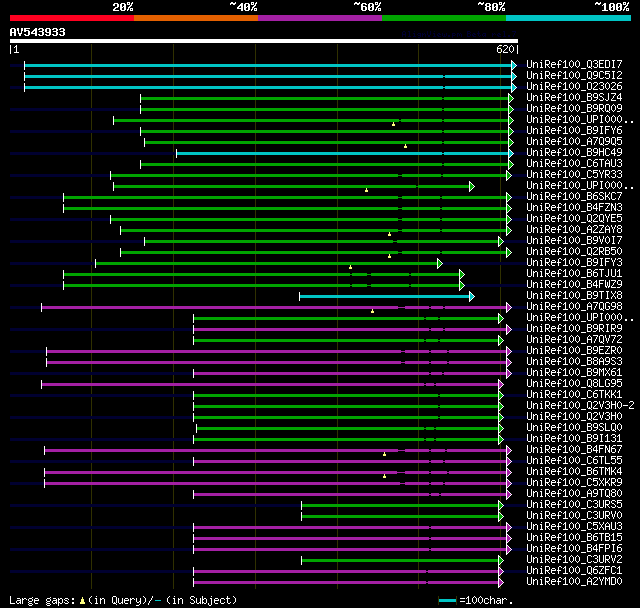Click the green alignment bar for UniRef100_C3URV2
Viewport: 640px width, 608px height.
[400, 561]
